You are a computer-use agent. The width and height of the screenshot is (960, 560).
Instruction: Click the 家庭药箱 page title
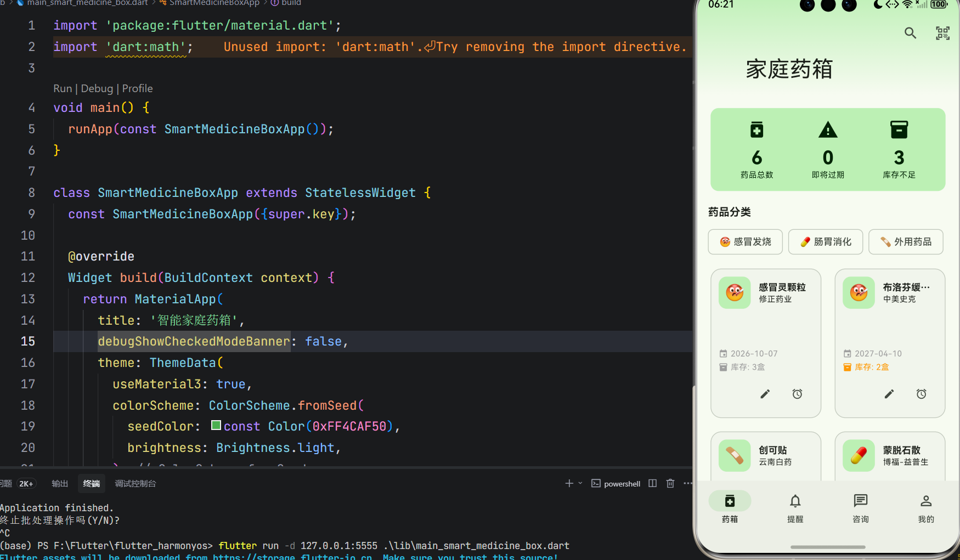(x=789, y=70)
